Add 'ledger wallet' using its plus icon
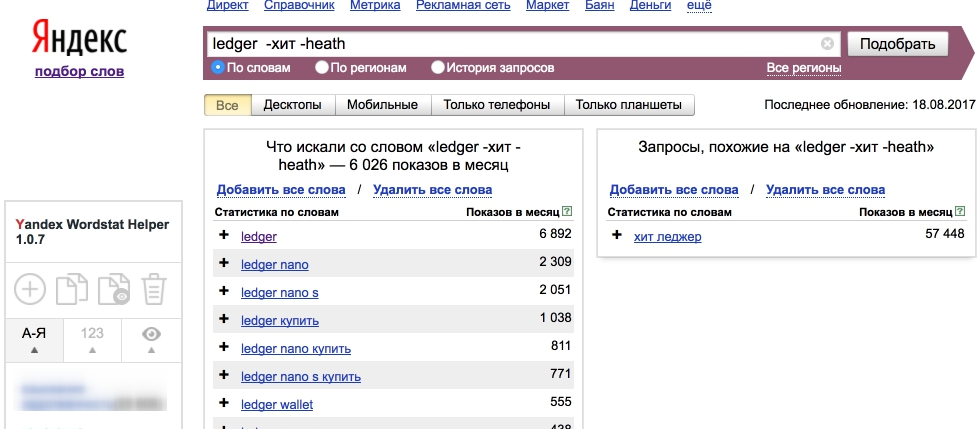980x429 pixels. [224, 404]
